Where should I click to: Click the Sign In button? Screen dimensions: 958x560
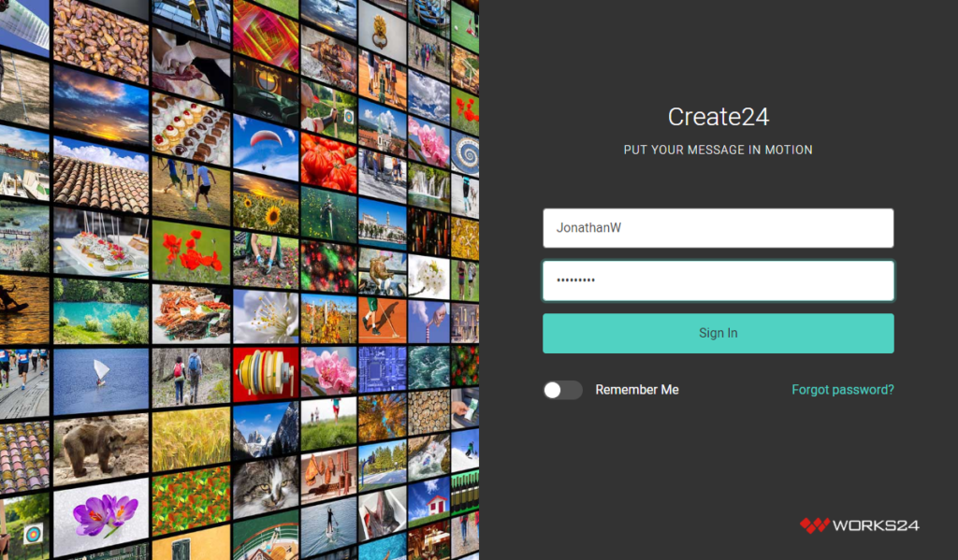click(x=718, y=334)
